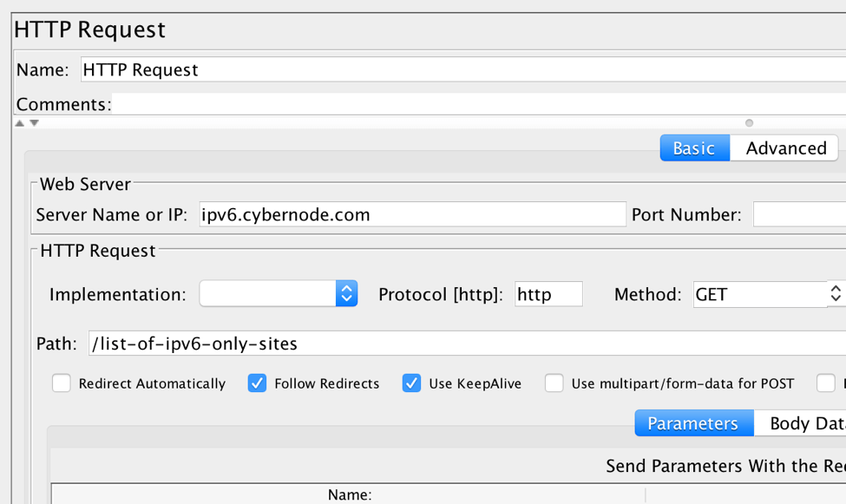Screen dimensions: 846x504
Task: Toggle the checkbox right of multipart/form-data option
Action: pos(825,383)
